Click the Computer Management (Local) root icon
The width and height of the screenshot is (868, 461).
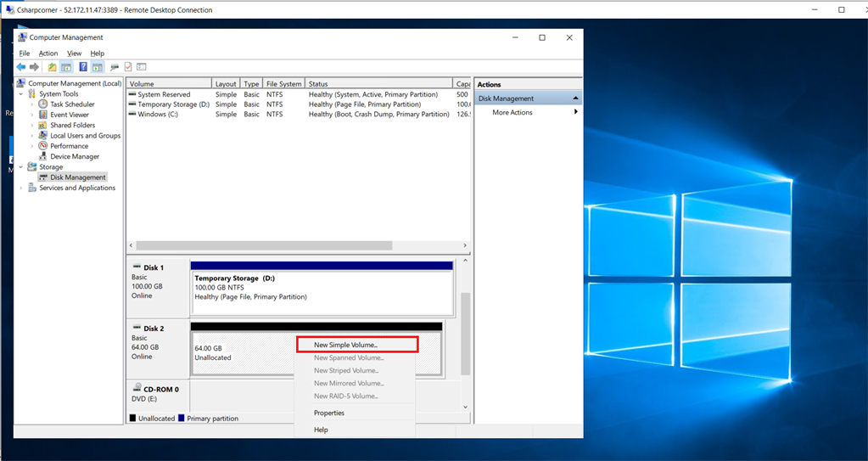pyautogui.click(x=21, y=83)
